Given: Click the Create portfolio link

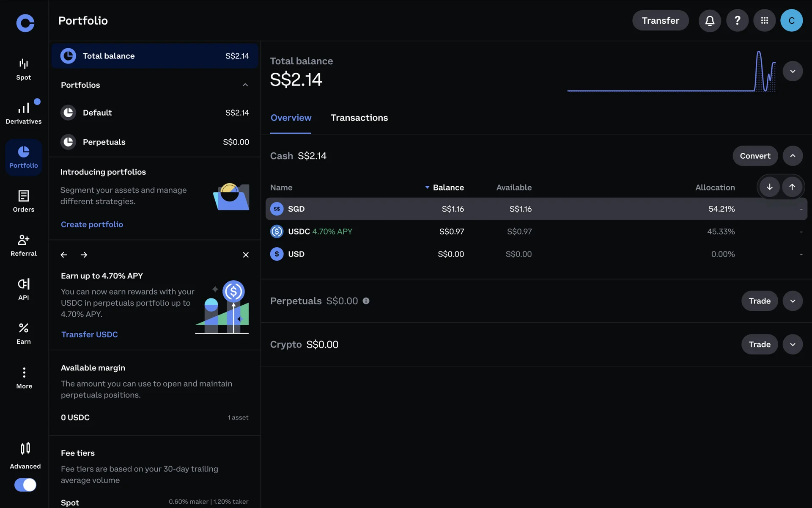Looking at the screenshot, I should 92,224.
